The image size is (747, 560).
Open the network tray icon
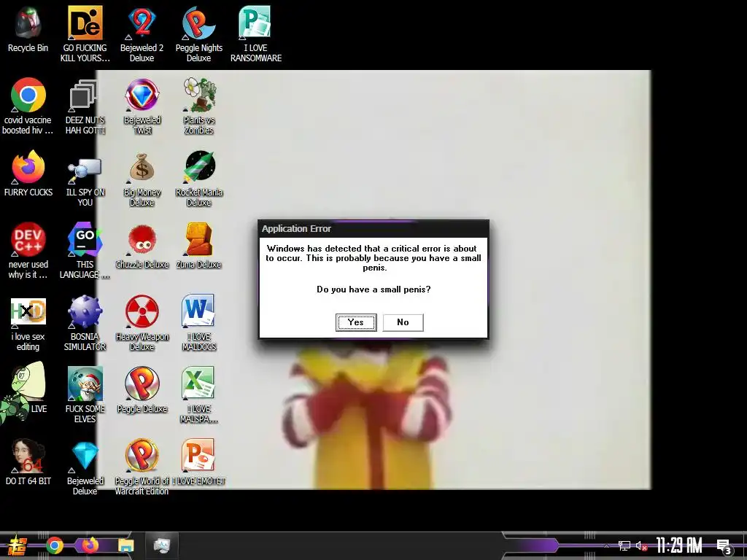pyautogui.click(x=624, y=545)
